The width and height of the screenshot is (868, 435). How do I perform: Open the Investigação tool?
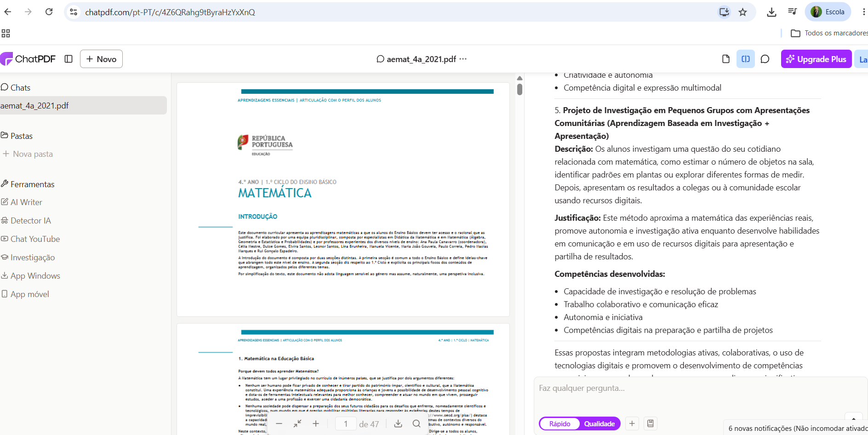[28, 258]
